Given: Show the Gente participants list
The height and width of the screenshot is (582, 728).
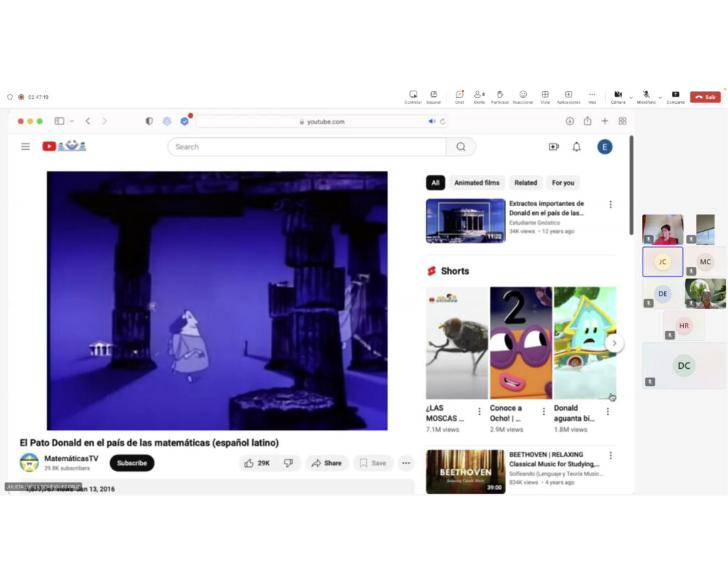Looking at the screenshot, I should coord(479,97).
